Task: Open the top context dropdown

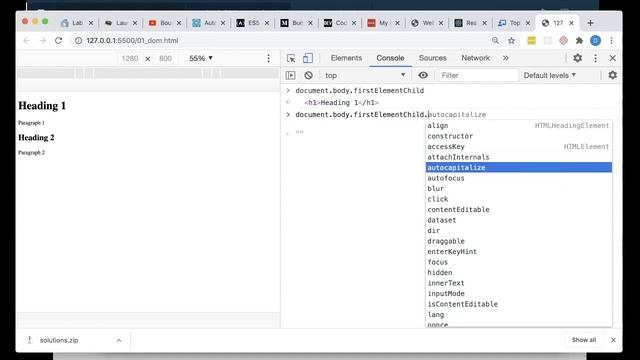Action: pyautogui.click(x=364, y=76)
